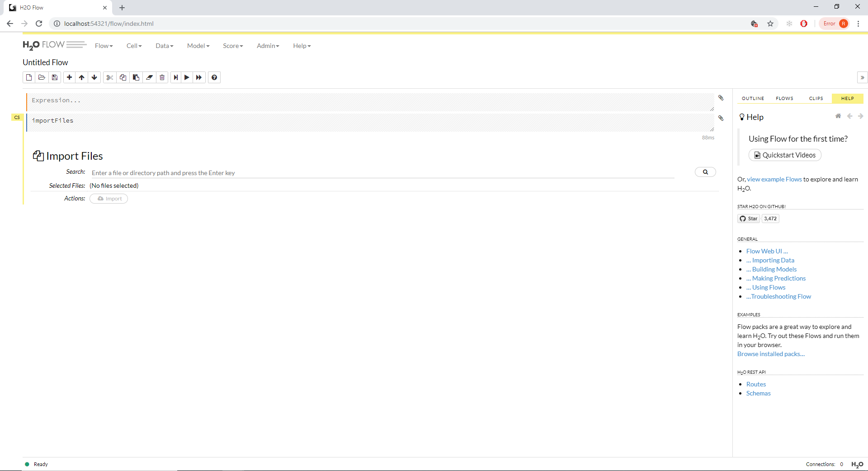Click the Import action button
Viewport: 868px width, 471px height.
click(109, 199)
